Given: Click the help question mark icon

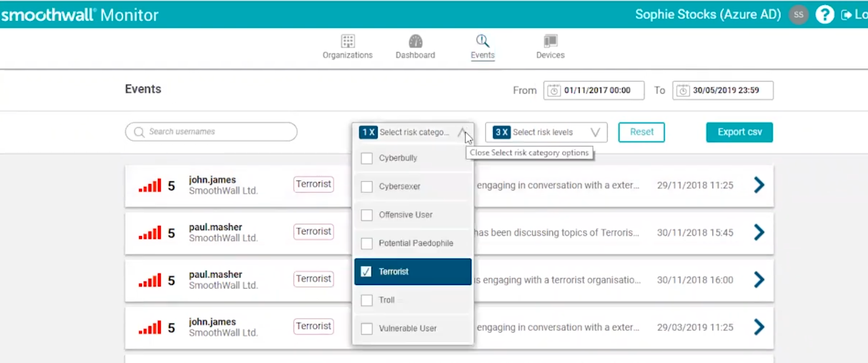Looking at the screenshot, I should point(825,15).
